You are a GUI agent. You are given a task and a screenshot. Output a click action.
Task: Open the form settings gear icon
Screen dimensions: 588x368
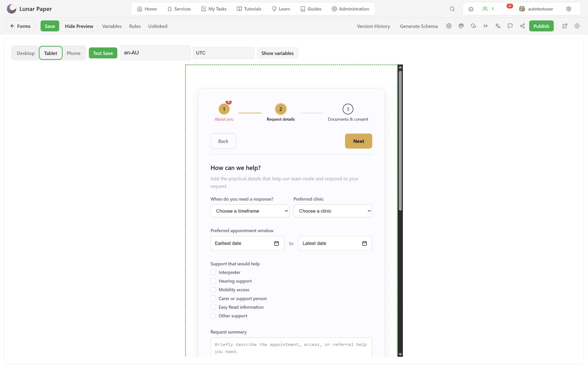(x=449, y=26)
